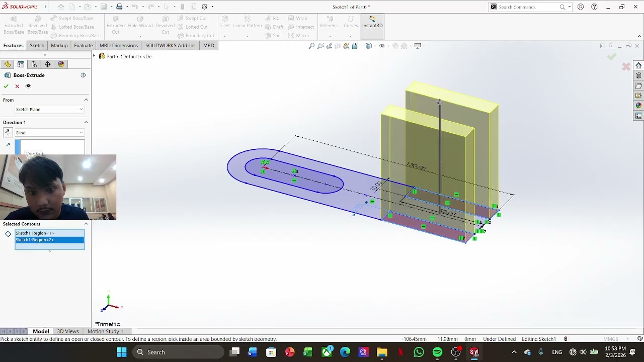The height and width of the screenshot is (362, 644).
Task: Open Boss-Extrude help icon
Action: click(83, 75)
